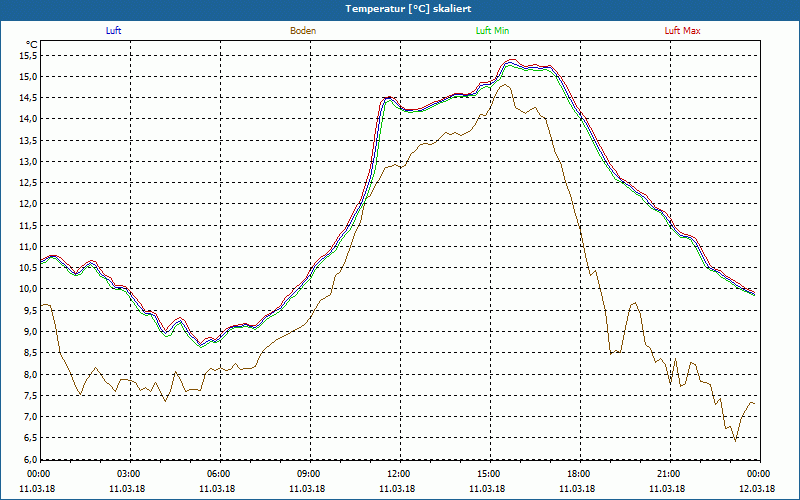Select the blue 'Luft' legend label
800x500 pixels.
113,31
